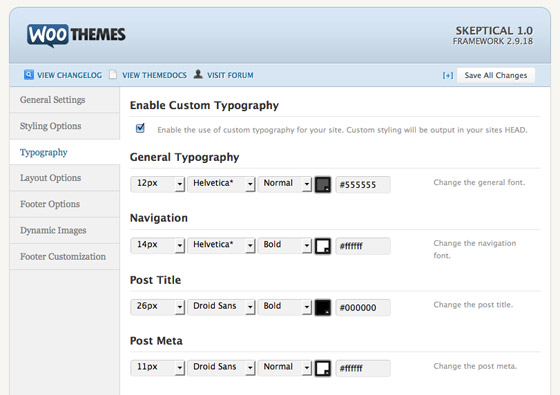Click the 'Post Meta' section heading
Viewport: 560px width, 395px height.
[156, 341]
